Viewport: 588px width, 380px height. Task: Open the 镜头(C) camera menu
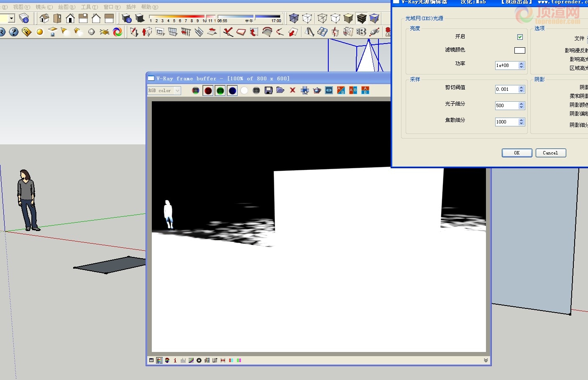(x=44, y=7)
